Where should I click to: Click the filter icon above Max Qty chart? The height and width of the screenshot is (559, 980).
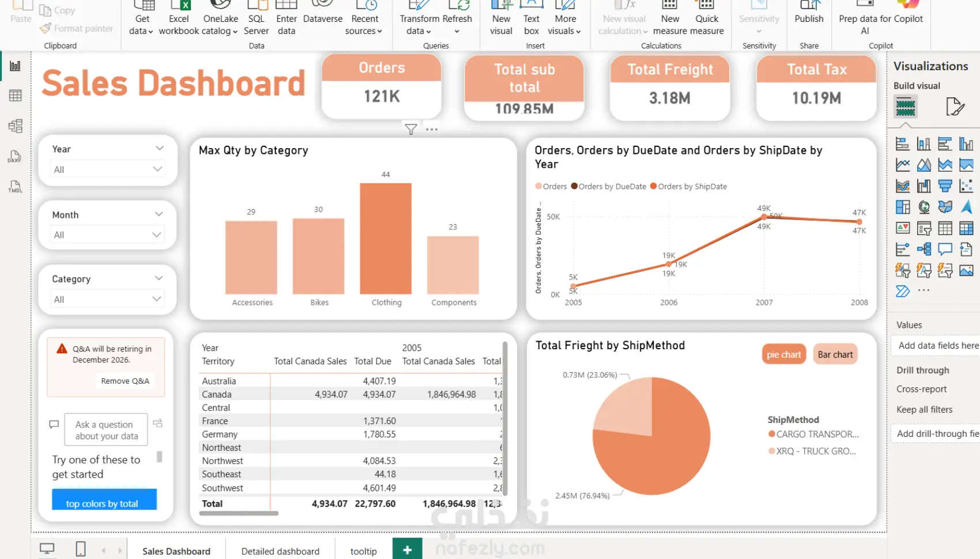(x=410, y=129)
